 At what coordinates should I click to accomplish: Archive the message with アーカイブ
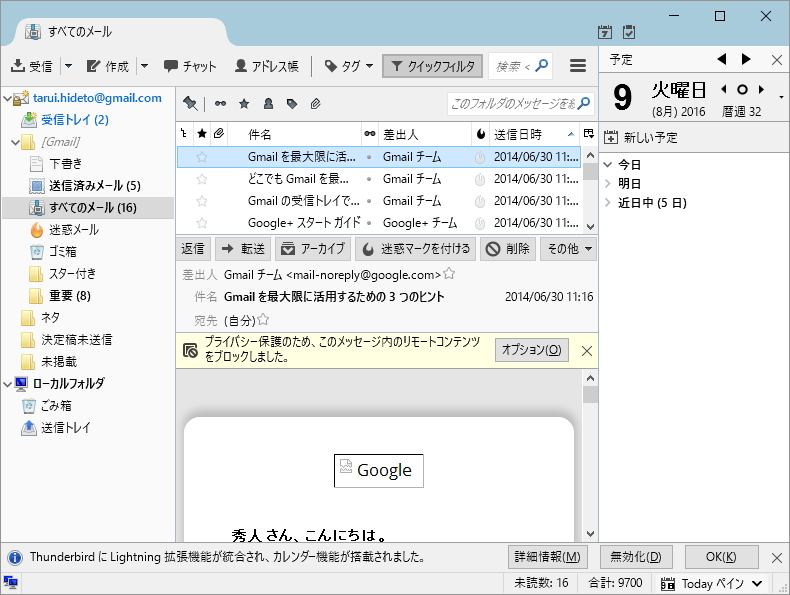(313, 249)
